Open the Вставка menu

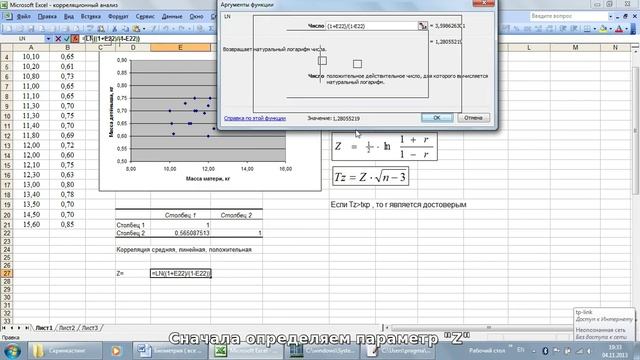coord(91,17)
